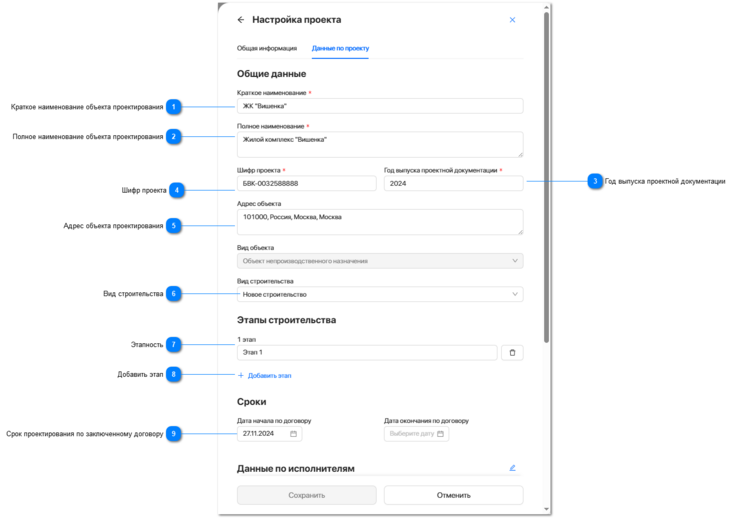
Task: Select the Данные по проекту tab
Action: (x=340, y=48)
